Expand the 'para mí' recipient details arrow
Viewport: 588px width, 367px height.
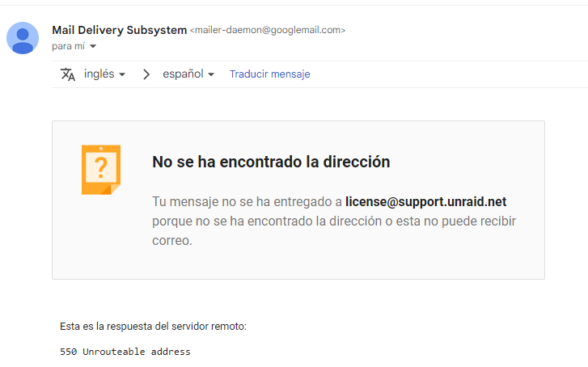(x=93, y=47)
